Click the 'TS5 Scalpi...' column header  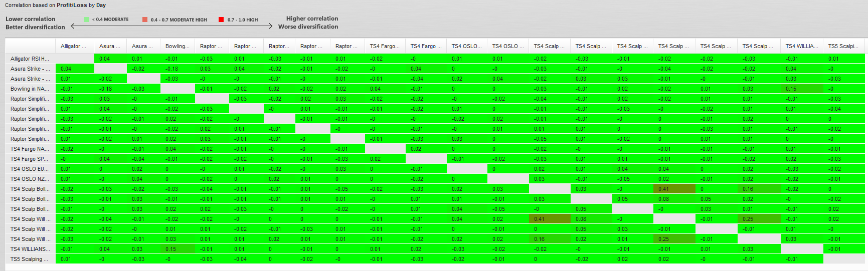click(843, 46)
